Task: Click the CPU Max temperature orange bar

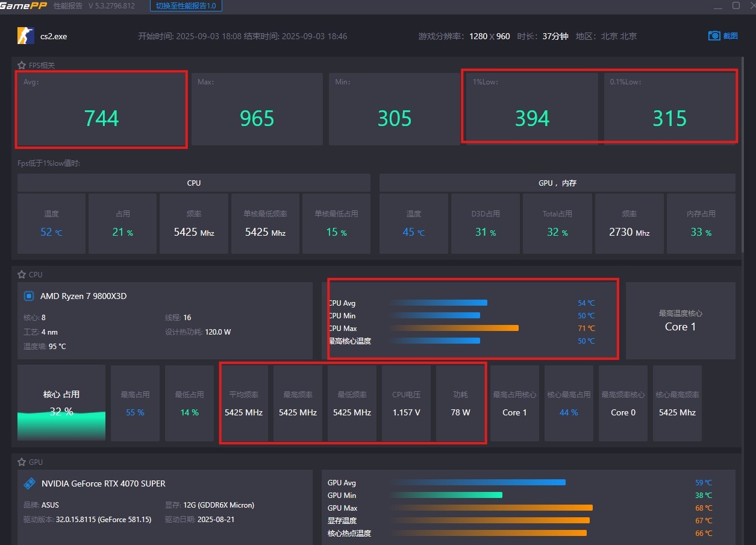Action: (x=454, y=328)
